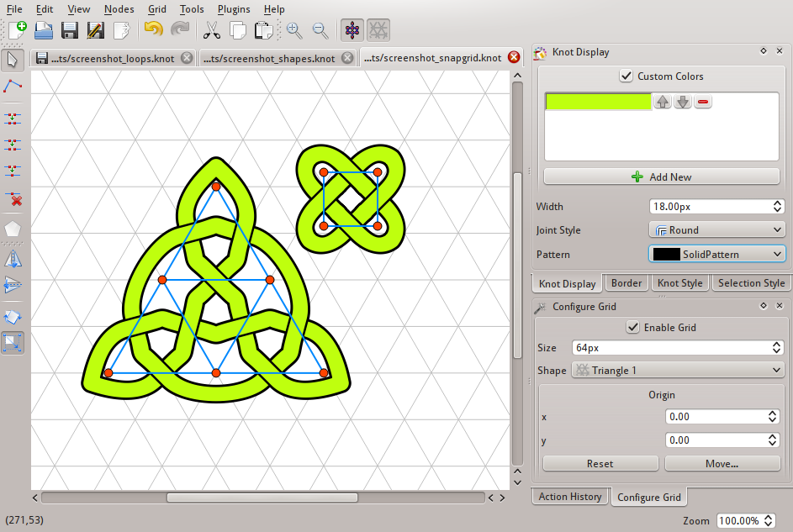Screen dimensions: 793x532
Task: Select the lime green color swatch
Action: coord(598,102)
